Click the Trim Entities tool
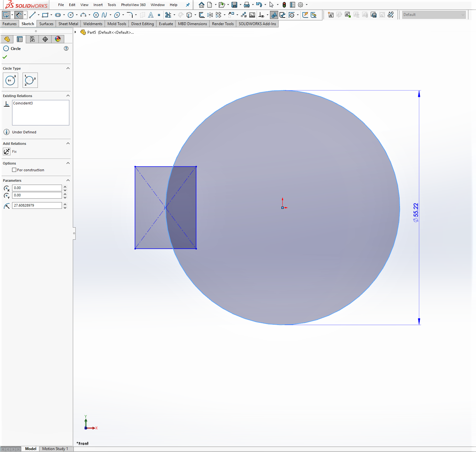This screenshot has width=476, height=452. (x=168, y=15)
